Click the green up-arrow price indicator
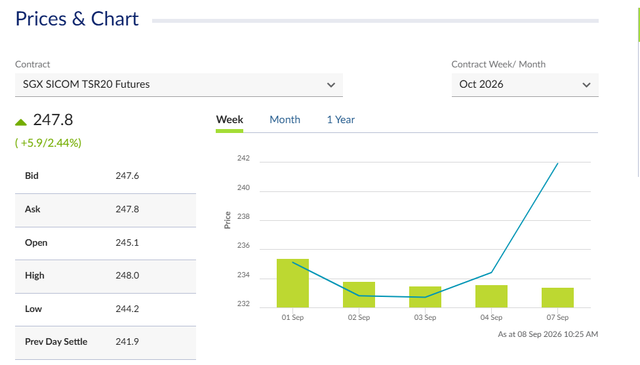The height and width of the screenshot is (365, 640). [21, 122]
